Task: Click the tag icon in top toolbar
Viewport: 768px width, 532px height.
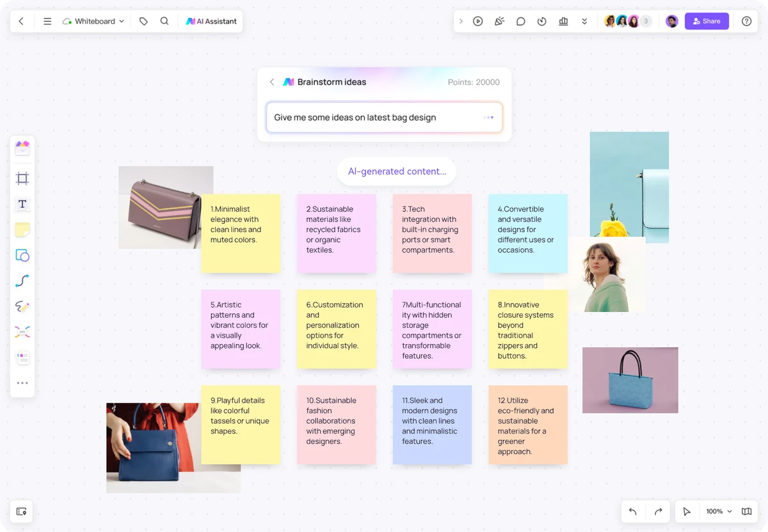Action: [143, 21]
